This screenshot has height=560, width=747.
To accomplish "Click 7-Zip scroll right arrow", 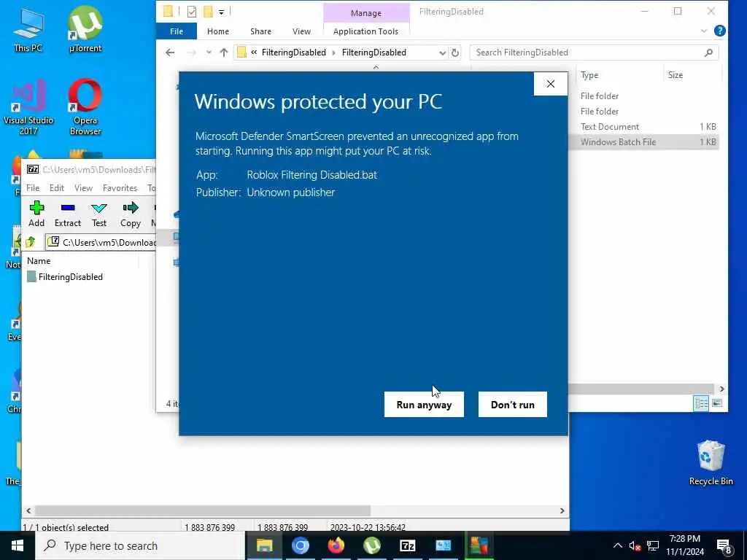I will tap(562, 510).
